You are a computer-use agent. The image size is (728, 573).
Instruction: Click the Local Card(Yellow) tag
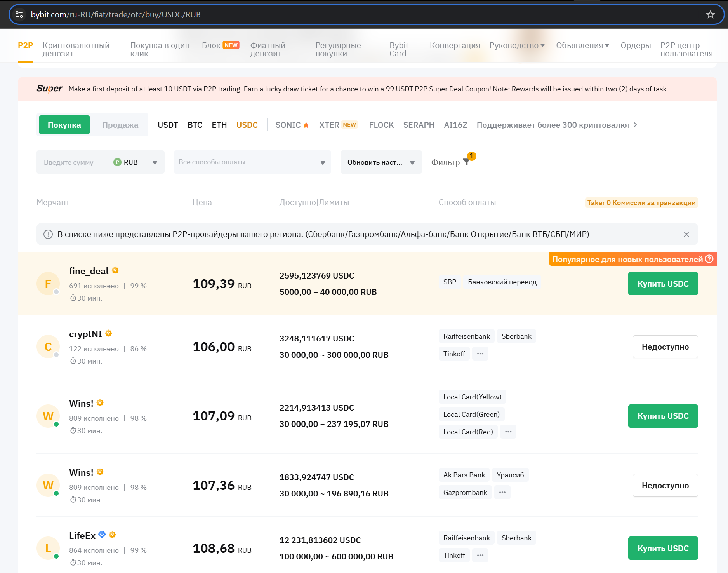pos(472,397)
